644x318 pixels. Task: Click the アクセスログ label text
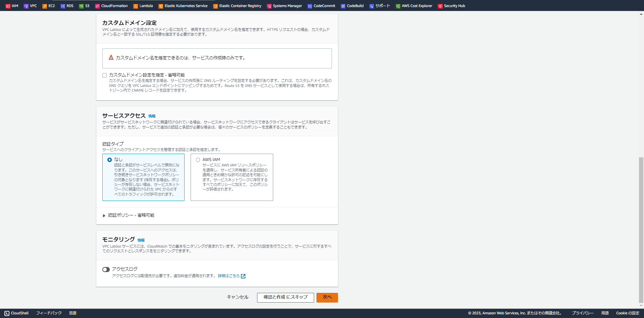point(125,269)
